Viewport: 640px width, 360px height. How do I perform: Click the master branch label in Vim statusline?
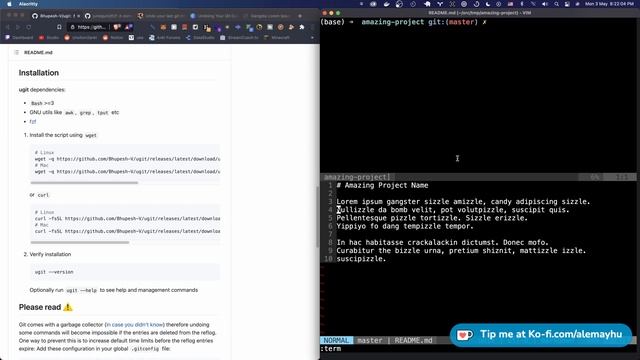370,340
